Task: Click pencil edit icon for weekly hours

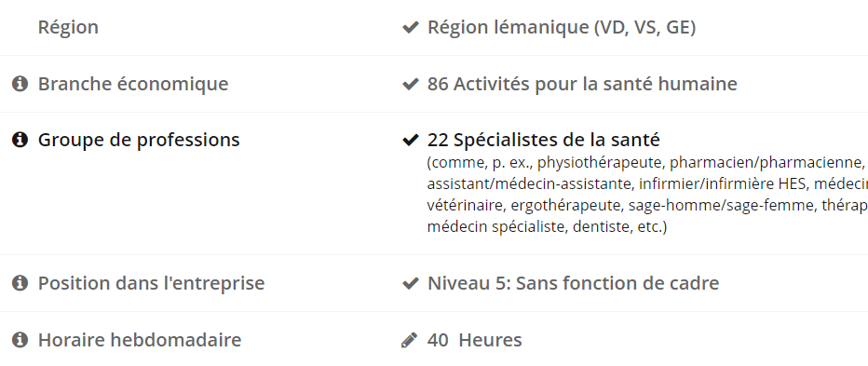Action: 409,340
